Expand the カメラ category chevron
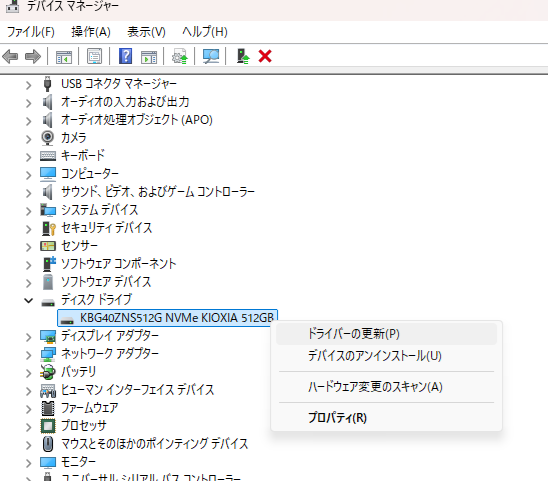548x481 pixels. tap(29, 139)
